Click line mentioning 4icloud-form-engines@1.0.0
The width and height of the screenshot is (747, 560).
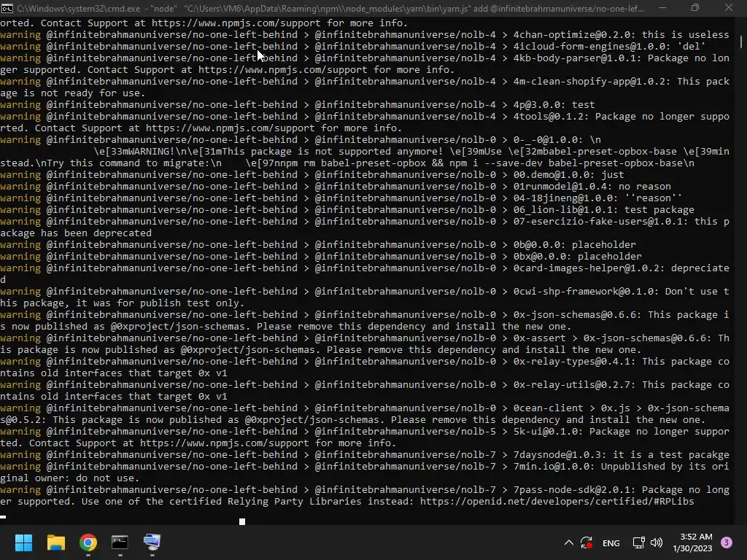tap(353, 46)
